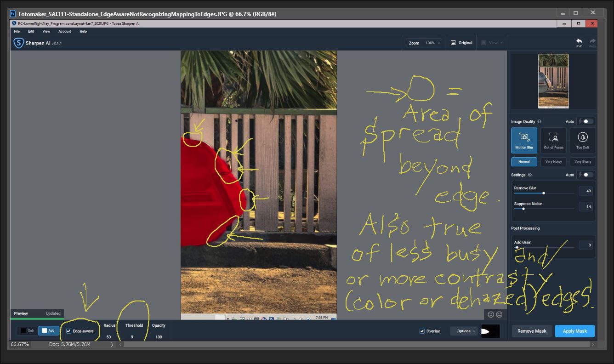The height and width of the screenshot is (364, 614).
Task: Turn on Image Quality Auto toggle
Action: 588,121
